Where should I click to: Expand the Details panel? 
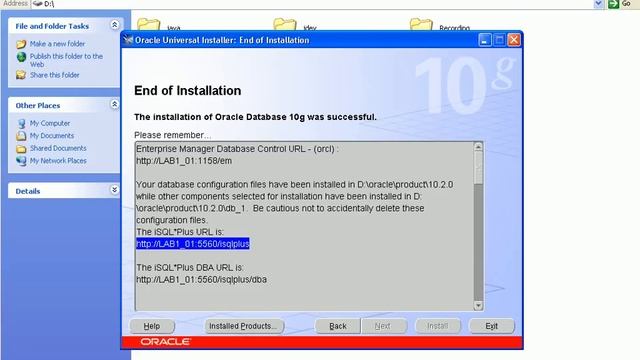pyautogui.click(x=115, y=190)
